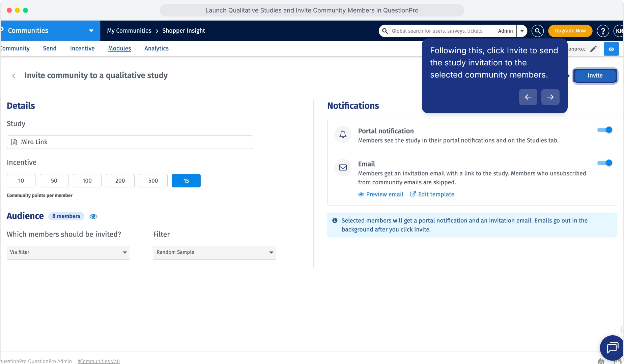Open the Community tab

(15, 49)
